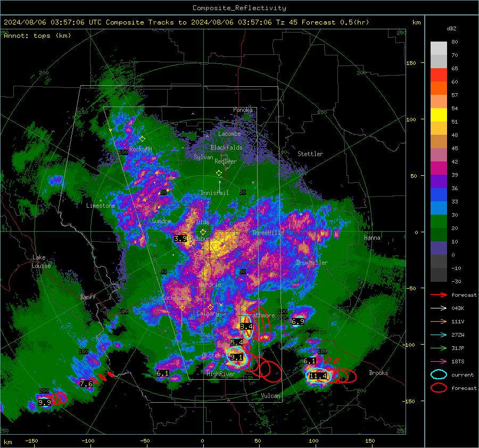This screenshot has width=479, height=448.
Task: Select the cyan storm ellipse labeled 3.4
Action: click(247, 327)
